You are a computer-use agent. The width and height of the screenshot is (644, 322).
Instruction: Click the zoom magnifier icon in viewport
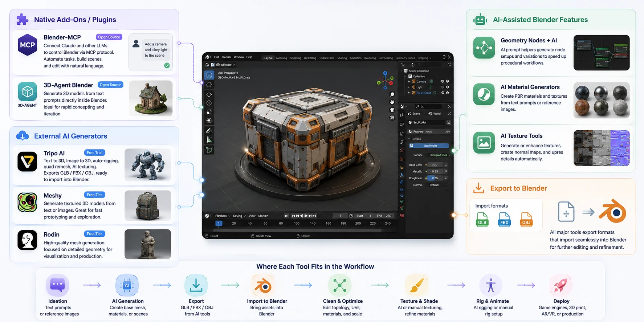pyautogui.click(x=392, y=95)
